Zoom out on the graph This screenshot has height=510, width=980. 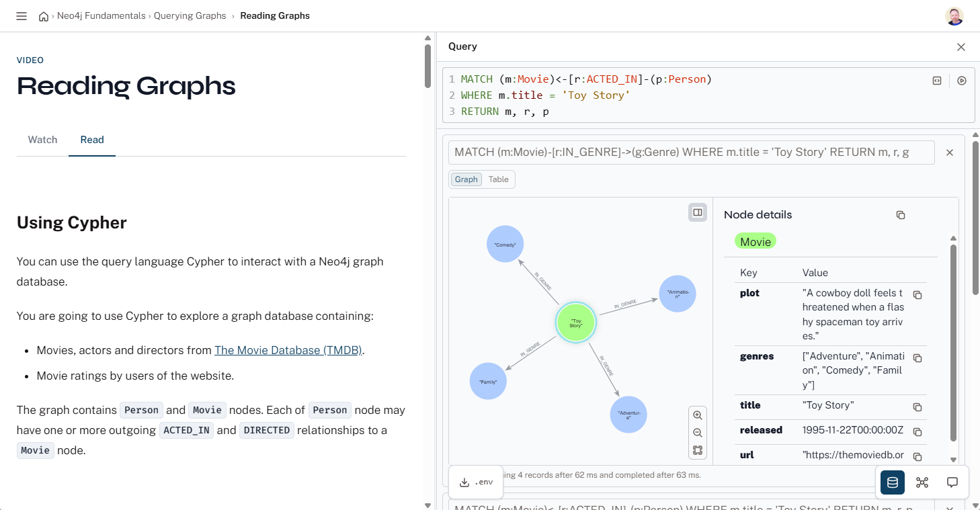tap(698, 433)
